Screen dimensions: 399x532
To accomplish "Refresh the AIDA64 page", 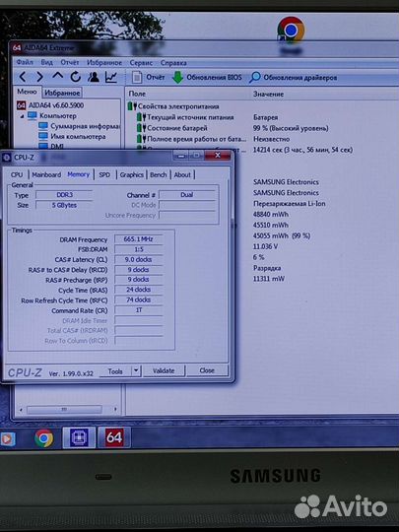I will pyautogui.click(x=75, y=78).
